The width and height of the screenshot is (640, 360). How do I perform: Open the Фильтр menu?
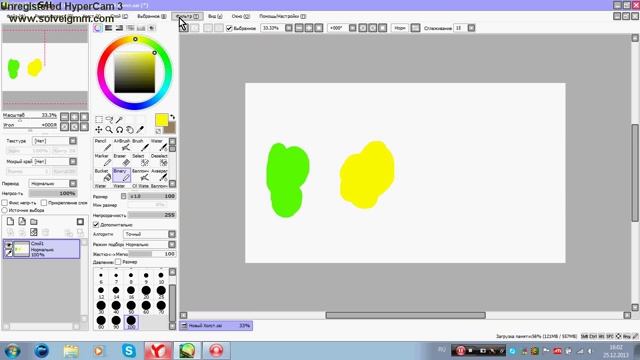tap(187, 16)
